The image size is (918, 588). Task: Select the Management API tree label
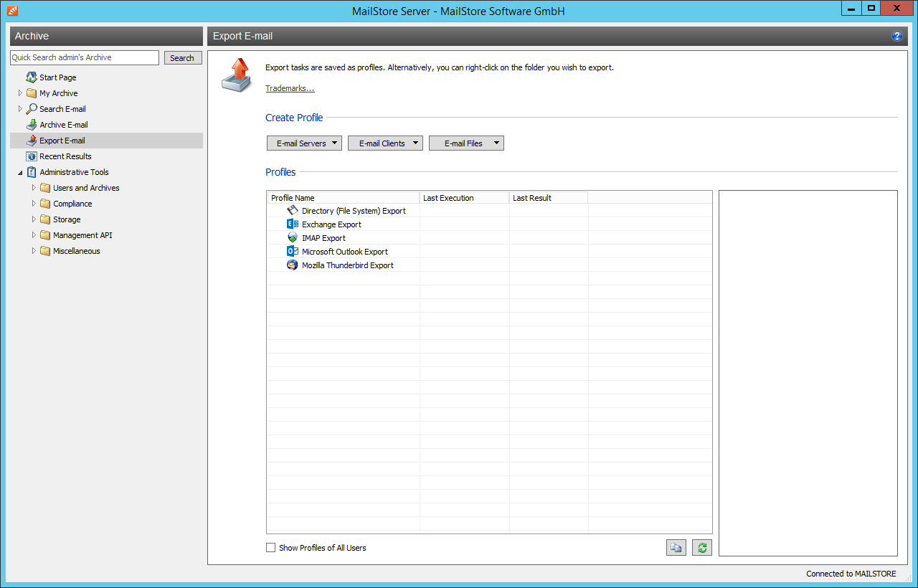pos(82,235)
